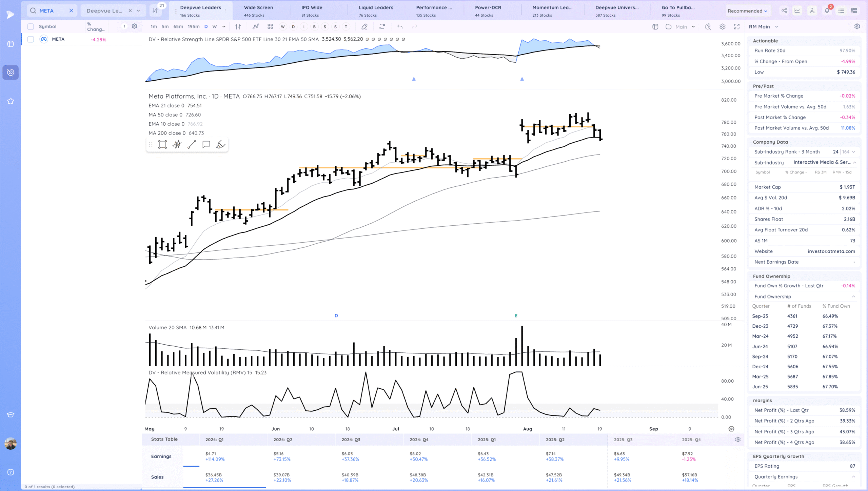The height and width of the screenshot is (491, 868).
Task: Undo the last chart action
Action: click(400, 26)
